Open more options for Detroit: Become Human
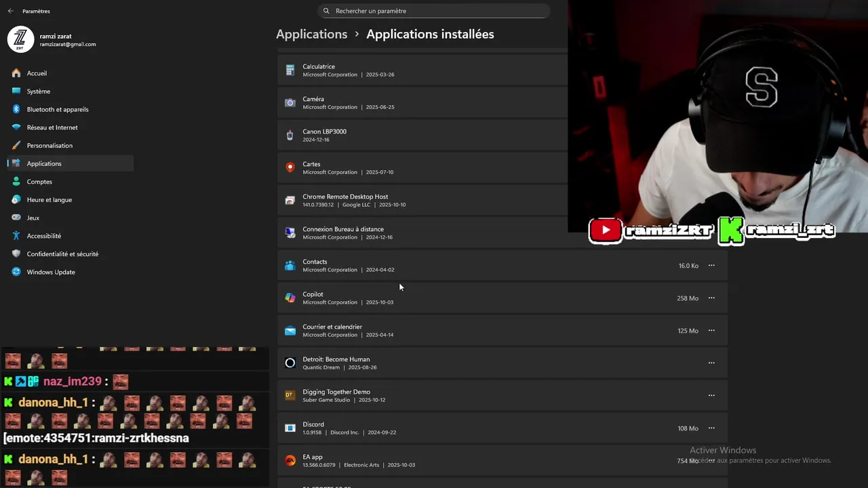Screen dimensions: 868x488 coord(711,363)
